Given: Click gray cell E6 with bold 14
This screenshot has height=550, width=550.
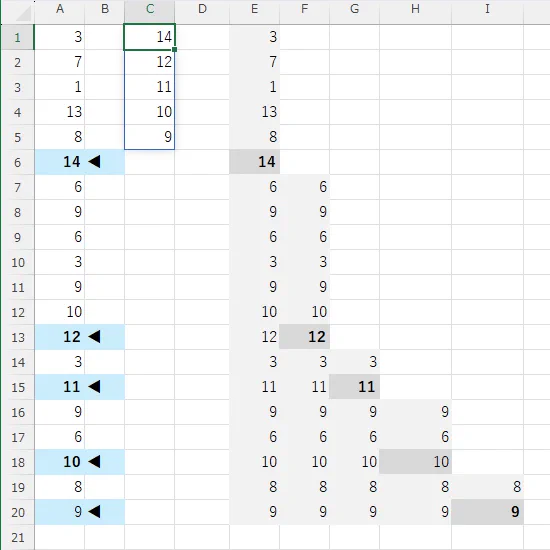Looking at the screenshot, I should point(255,162).
